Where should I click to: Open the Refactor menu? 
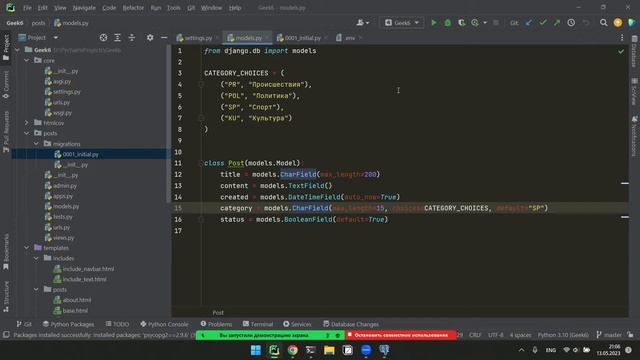133,8
